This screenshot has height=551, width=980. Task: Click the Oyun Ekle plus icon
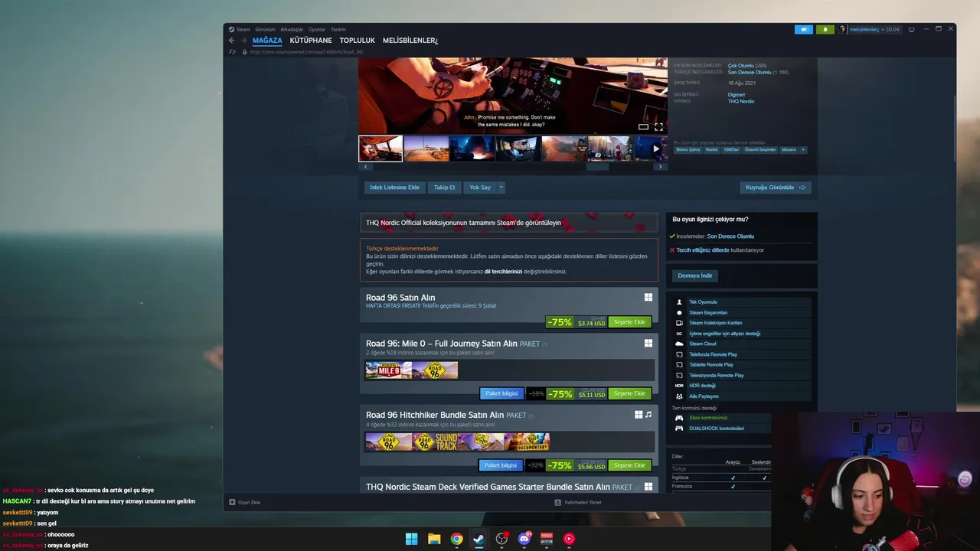[x=232, y=502]
